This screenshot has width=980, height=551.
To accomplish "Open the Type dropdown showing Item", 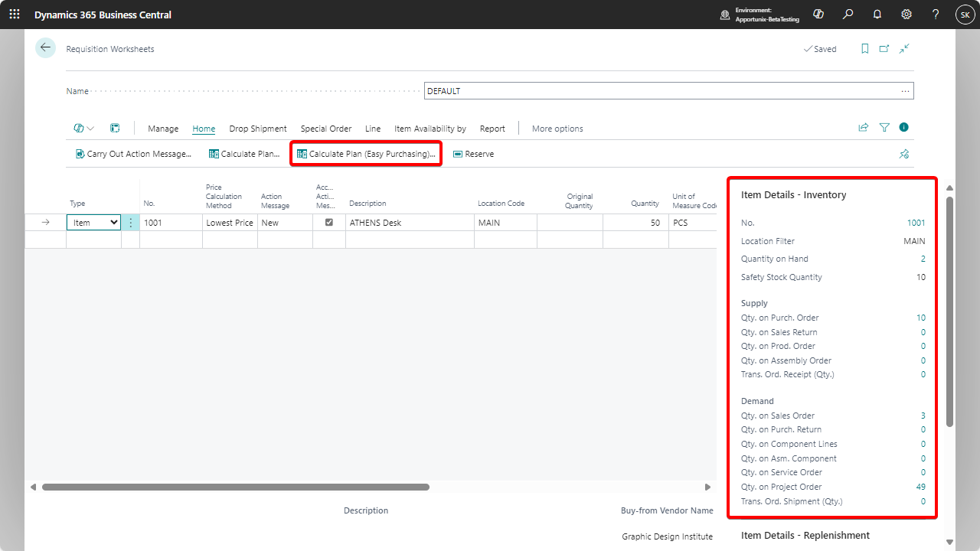I will [93, 223].
